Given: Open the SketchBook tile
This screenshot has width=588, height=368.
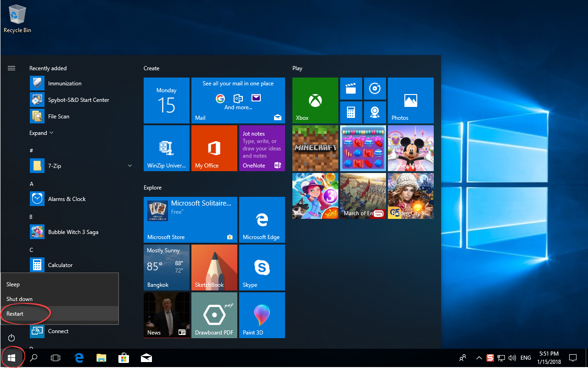Looking at the screenshot, I should (x=214, y=268).
